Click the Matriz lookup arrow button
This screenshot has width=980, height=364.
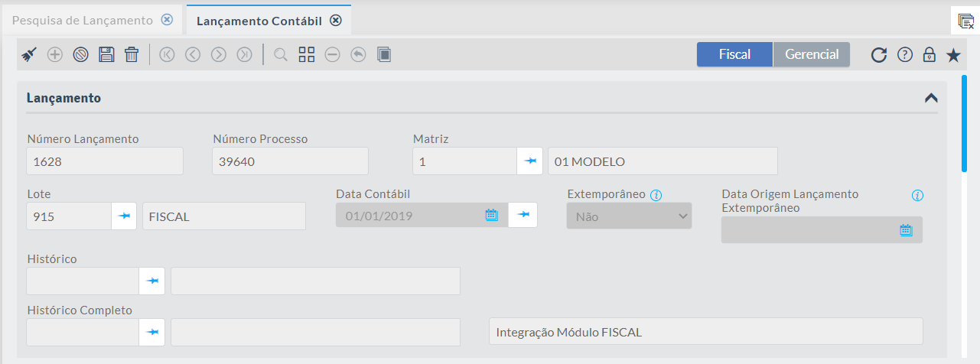point(529,161)
